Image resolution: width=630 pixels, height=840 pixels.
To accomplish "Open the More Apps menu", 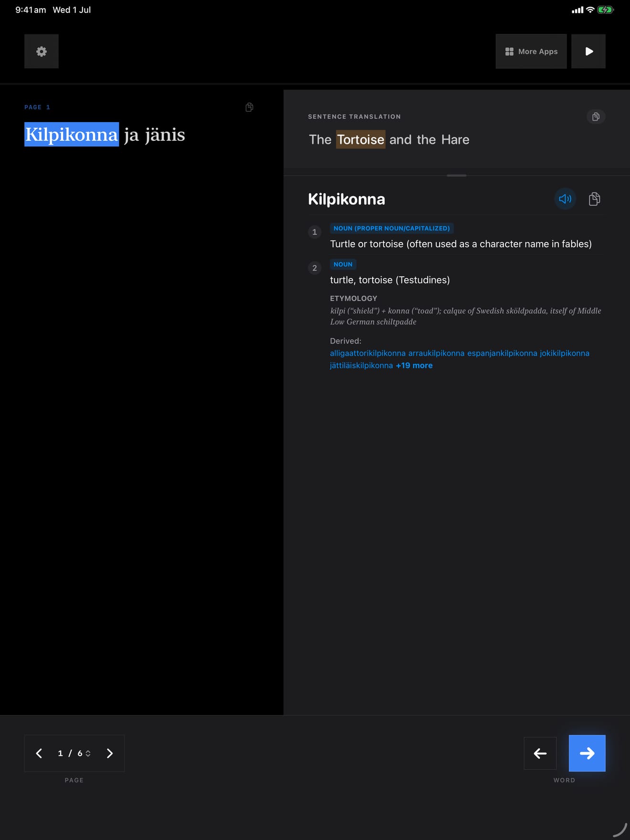I will [531, 51].
